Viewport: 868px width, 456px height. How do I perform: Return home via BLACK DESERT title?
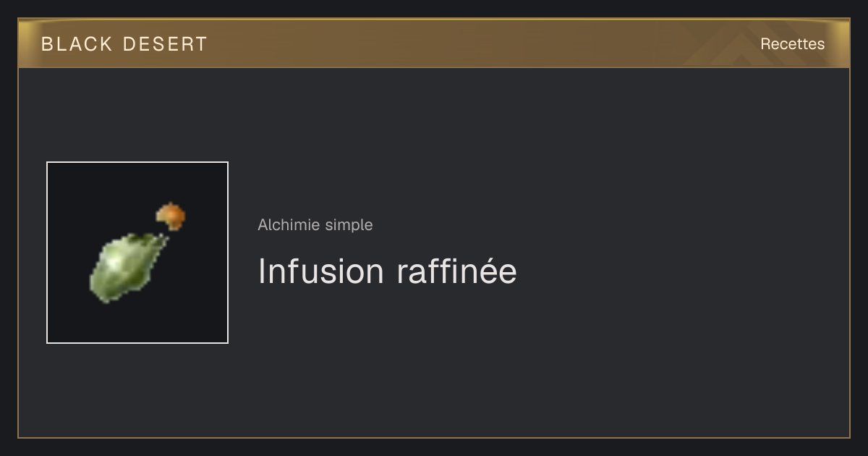pyautogui.click(x=124, y=44)
